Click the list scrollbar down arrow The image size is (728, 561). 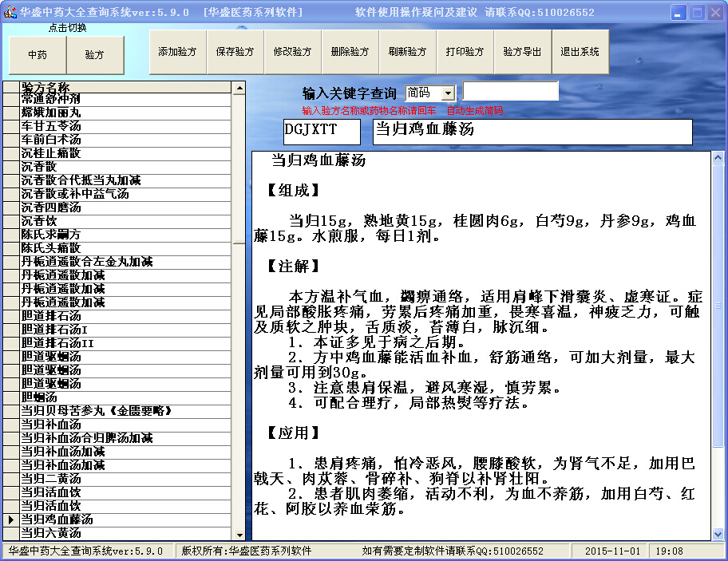pos(239,533)
